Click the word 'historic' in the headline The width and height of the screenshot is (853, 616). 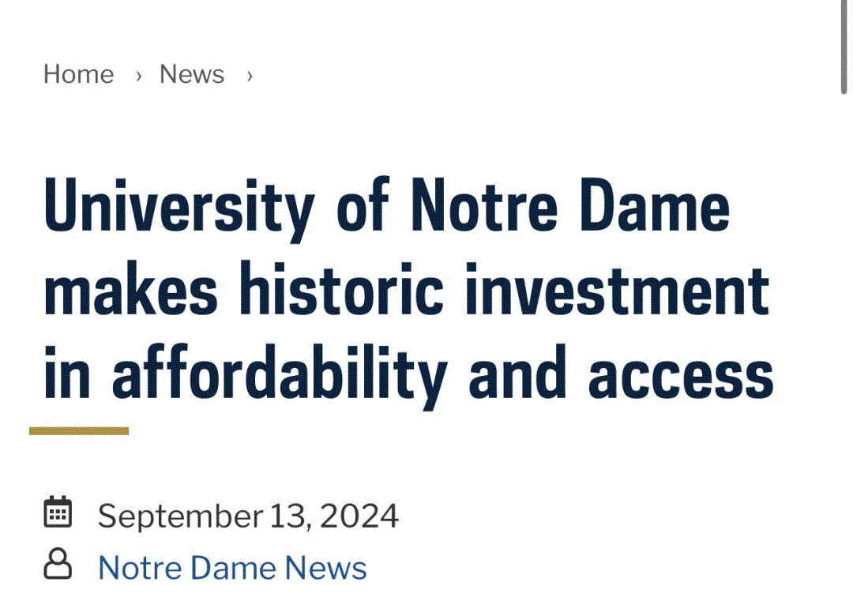(x=342, y=289)
